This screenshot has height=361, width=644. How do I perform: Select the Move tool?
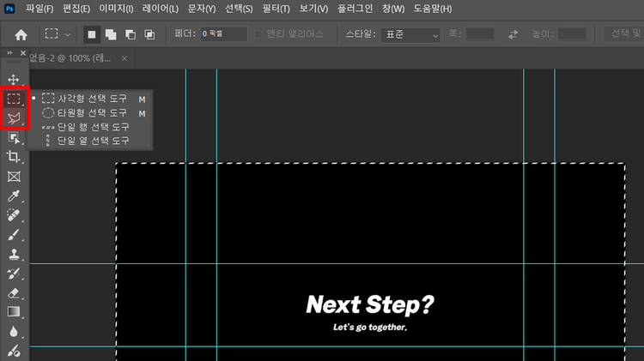coord(14,80)
